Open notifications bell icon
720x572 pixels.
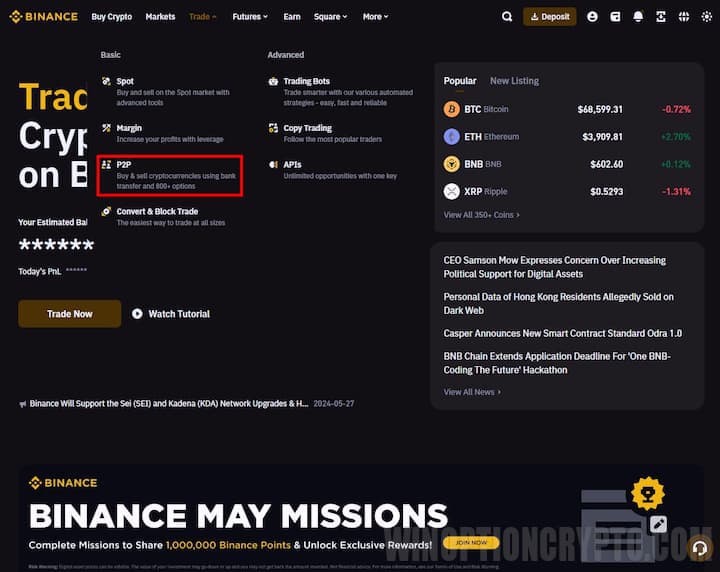pos(638,17)
